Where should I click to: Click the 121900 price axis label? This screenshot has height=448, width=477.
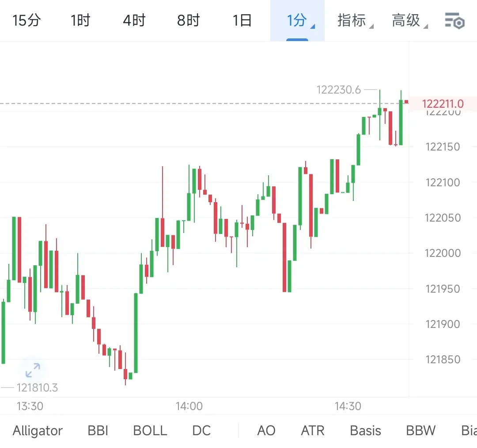pyautogui.click(x=443, y=324)
